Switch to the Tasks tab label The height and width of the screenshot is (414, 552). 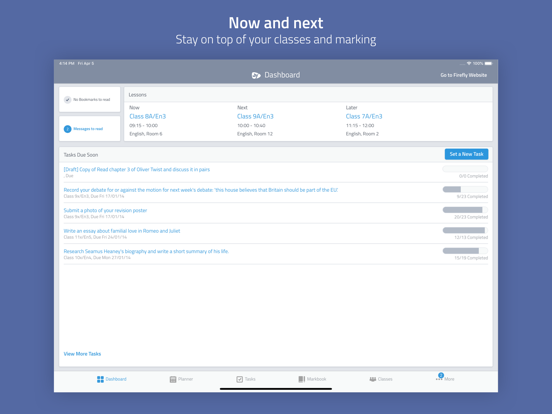click(x=250, y=379)
